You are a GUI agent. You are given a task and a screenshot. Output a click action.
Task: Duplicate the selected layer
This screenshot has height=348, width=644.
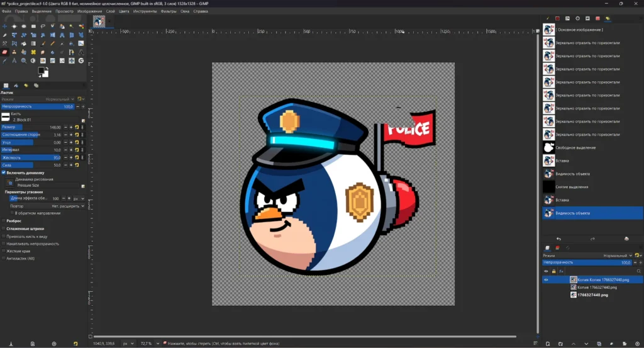599,344
